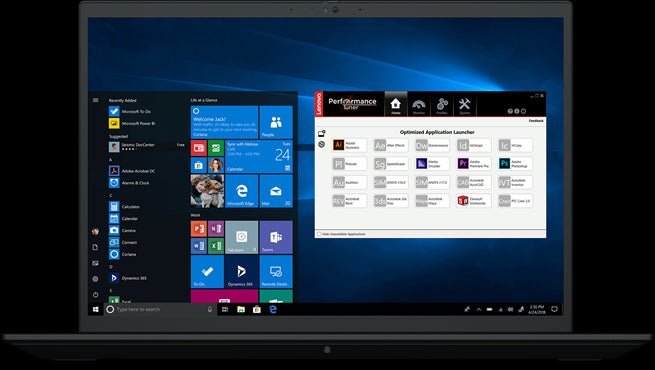Open Documents from the Start menu sidebar

click(x=95, y=247)
